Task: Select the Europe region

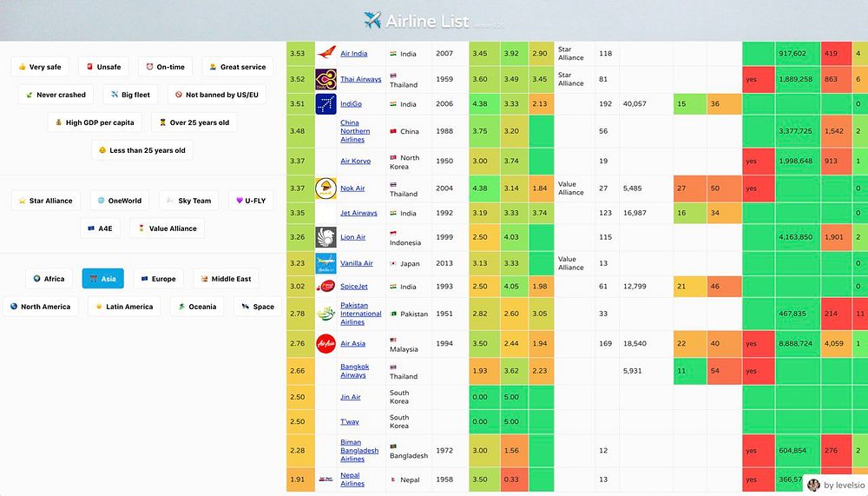Action: (158, 278)
